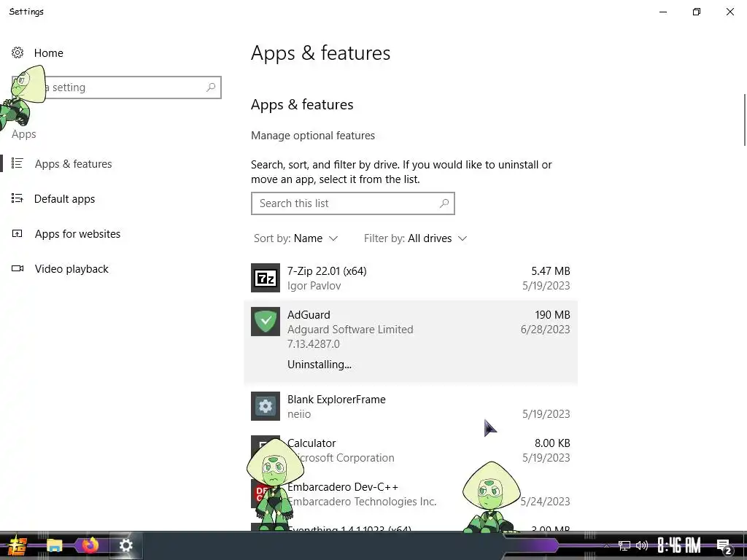
Task: Select the 7-Zip 22.01 (x64) entry
Action: (x=411, y=278)
